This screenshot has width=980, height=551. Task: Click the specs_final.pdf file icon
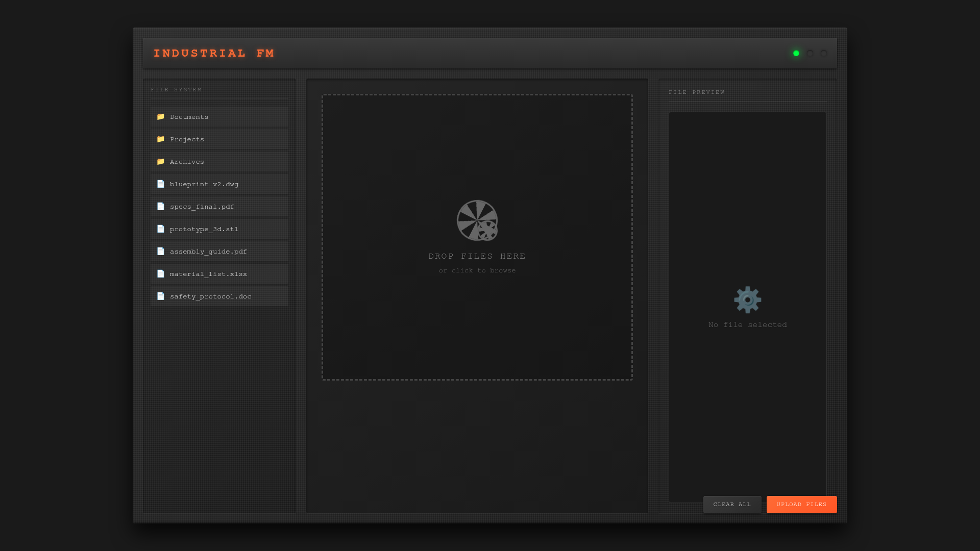click(x=160, y=207)
